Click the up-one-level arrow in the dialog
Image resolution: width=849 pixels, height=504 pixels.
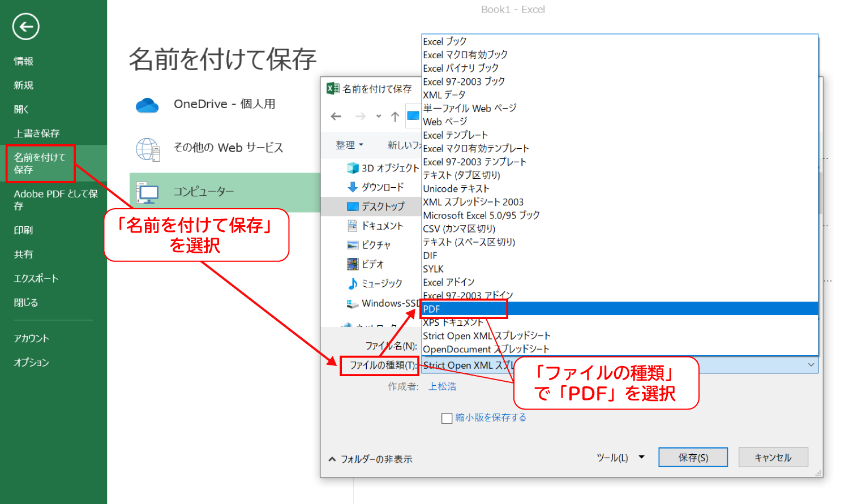pyautogui.click(x=395, y=117)
